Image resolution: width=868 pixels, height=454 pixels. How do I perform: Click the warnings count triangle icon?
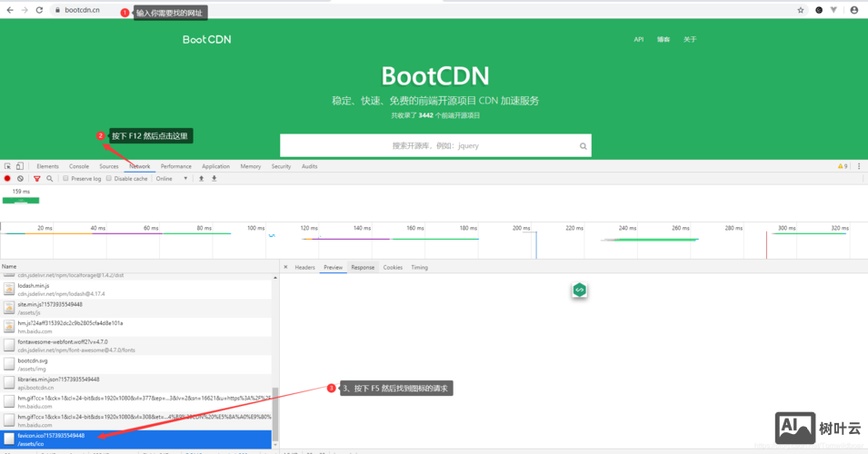(841, 166)
